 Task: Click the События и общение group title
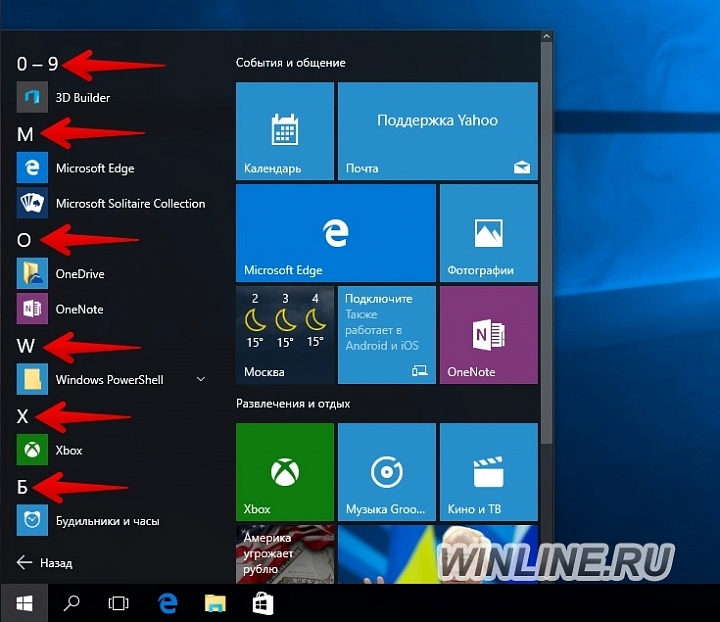click(291, 62)
